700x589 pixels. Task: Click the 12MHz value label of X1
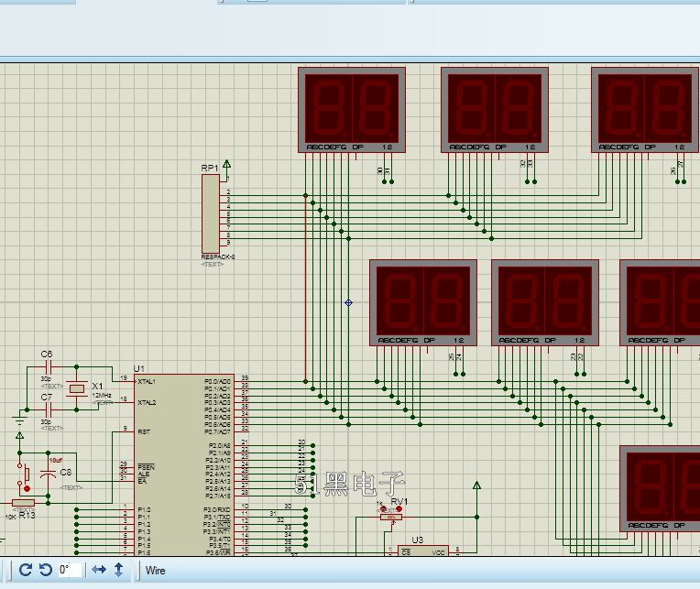[x=102, y=396]
